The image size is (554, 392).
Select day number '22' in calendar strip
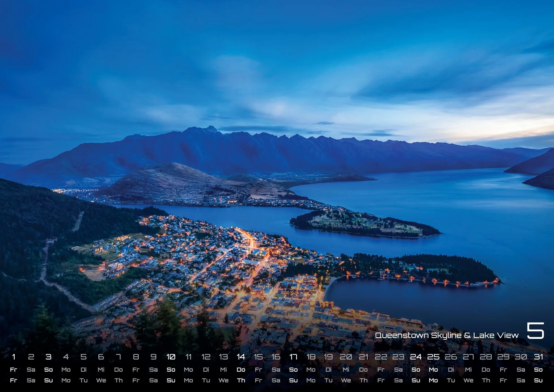pyautogui.click(x=381, y=357)
